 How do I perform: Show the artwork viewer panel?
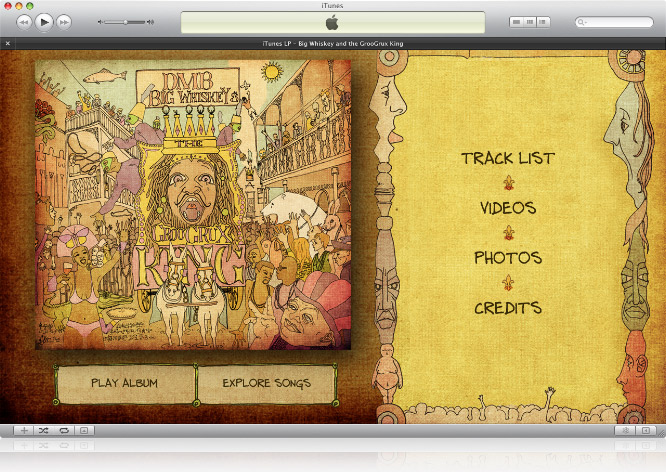(84, 430)
